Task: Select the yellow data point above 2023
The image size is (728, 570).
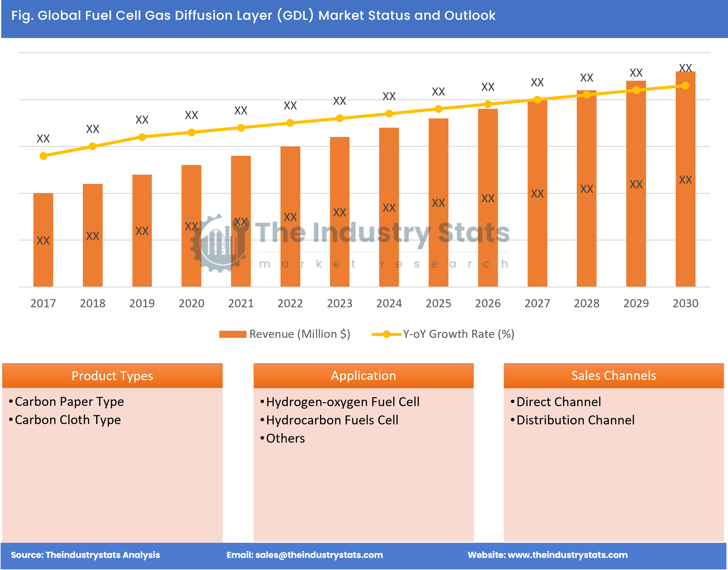Action: pyautogui.click(x=340, y=119)
